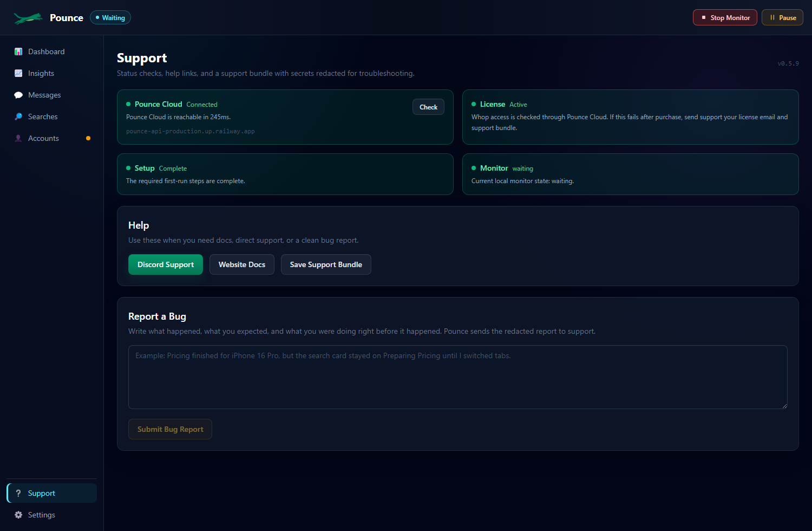Click the Help section heading

[x=139, y=225]
